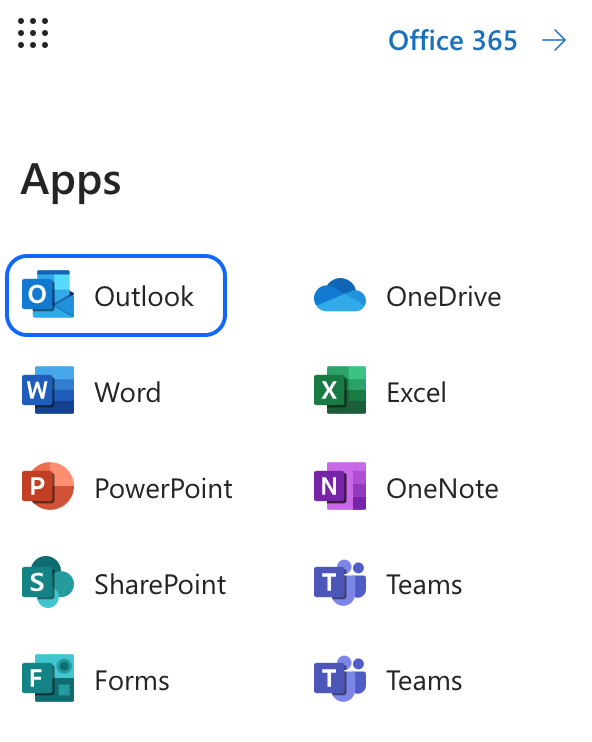Select the Apps section heading
This screenshot has width=592, height=742.
click(x=71, y=182)
